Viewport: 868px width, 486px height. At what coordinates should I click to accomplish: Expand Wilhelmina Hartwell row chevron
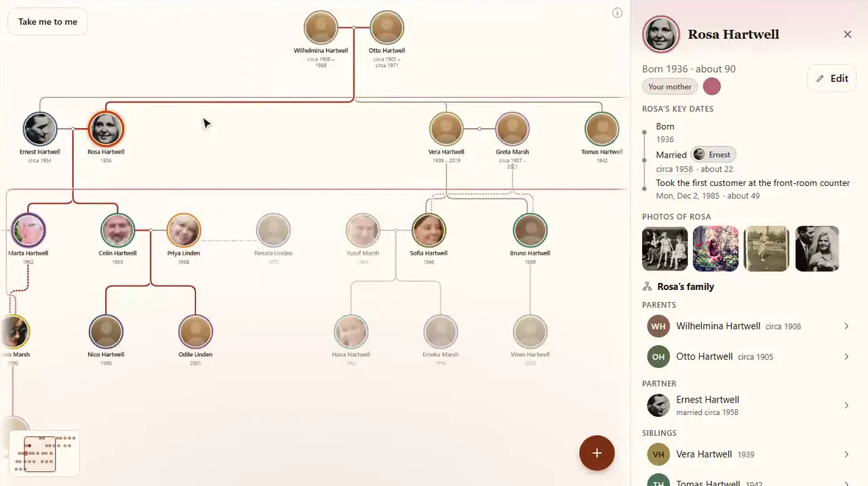[x=846, y=326]
